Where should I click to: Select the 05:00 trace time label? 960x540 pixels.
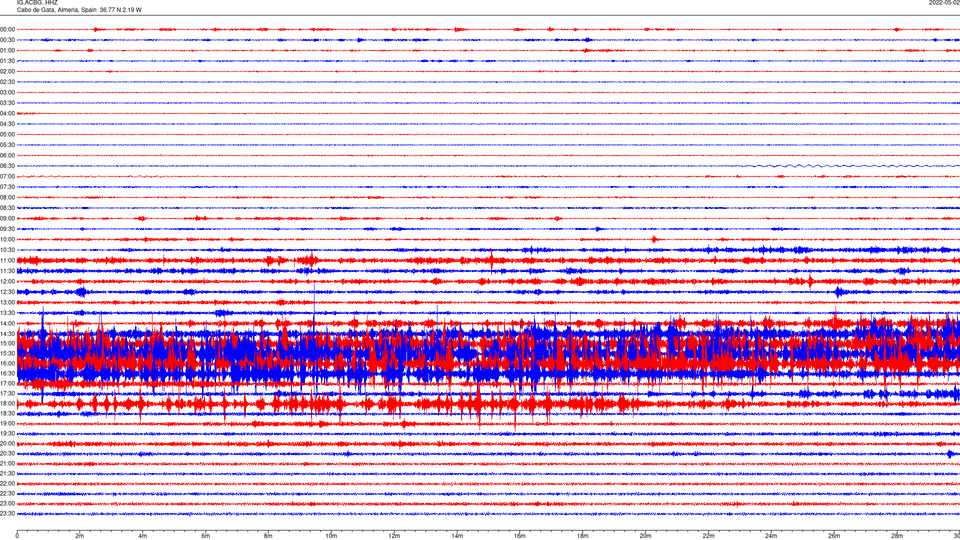coord(7,135)
